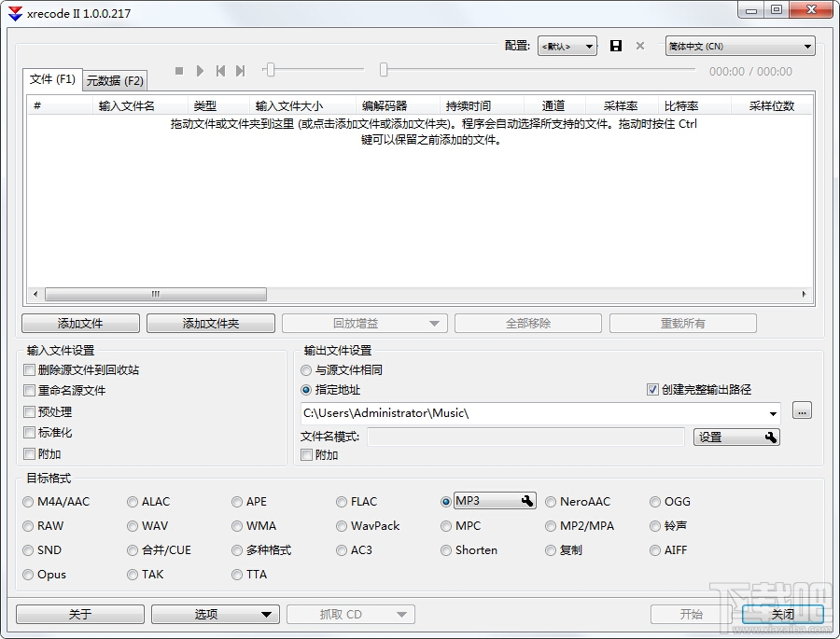Select FLAC as the target format
This screenshot has width=840, height=639.
(x=342, y=501)
